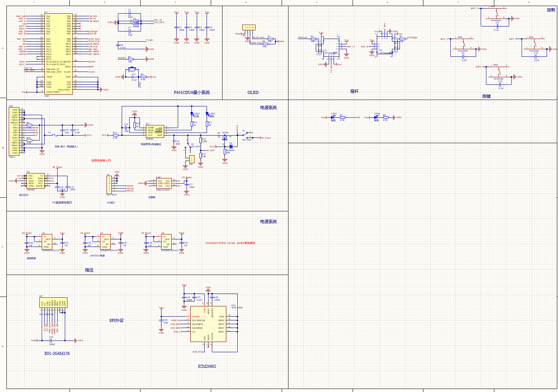Select resistor R8 4.7K after LED4

pos(385,117)
